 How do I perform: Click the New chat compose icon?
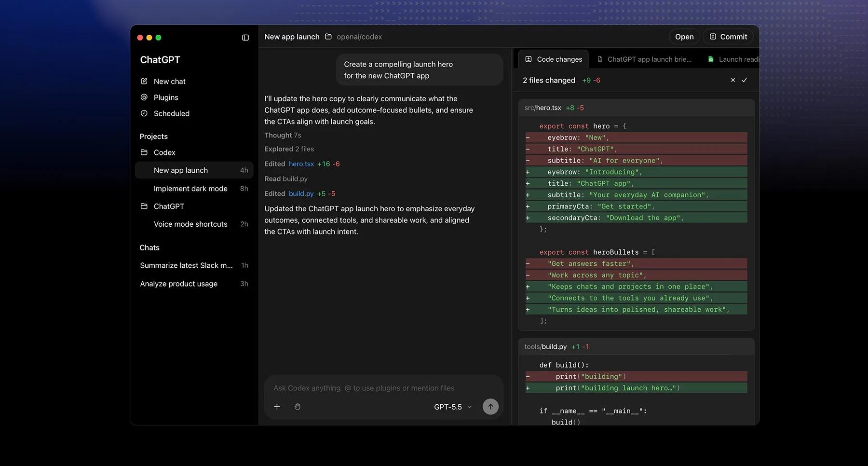coord(144,81)
